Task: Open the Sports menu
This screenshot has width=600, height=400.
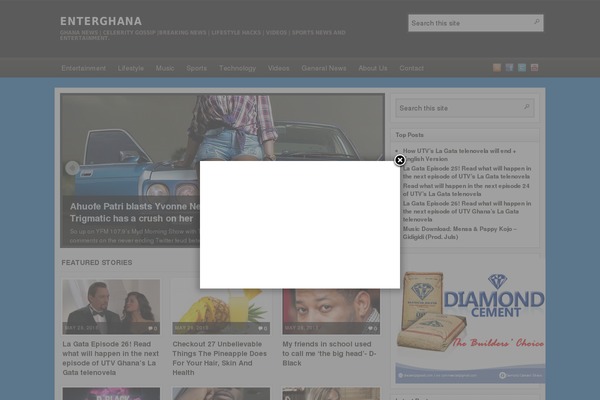Action: point(197,68)
